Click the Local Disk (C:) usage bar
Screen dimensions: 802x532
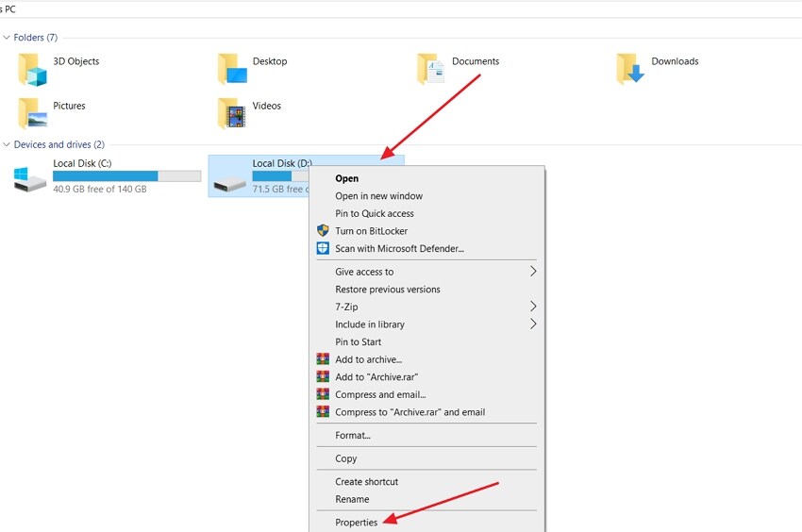click(126, 176)
